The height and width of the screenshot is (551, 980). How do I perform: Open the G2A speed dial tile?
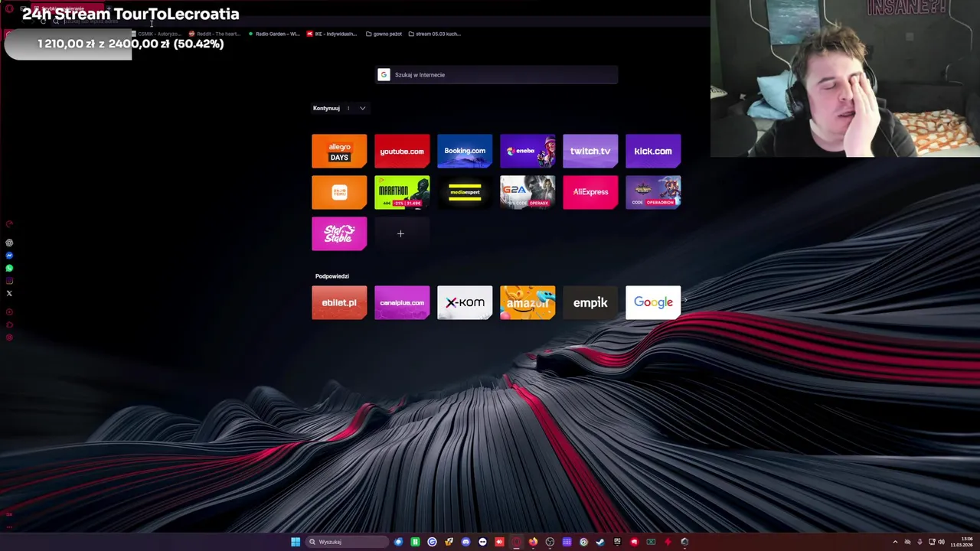click(x=528, y=192)
